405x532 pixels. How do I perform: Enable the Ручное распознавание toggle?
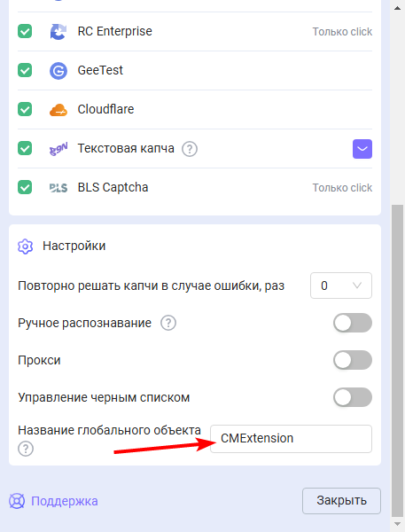pyautogui.click(x=353, y=323)
